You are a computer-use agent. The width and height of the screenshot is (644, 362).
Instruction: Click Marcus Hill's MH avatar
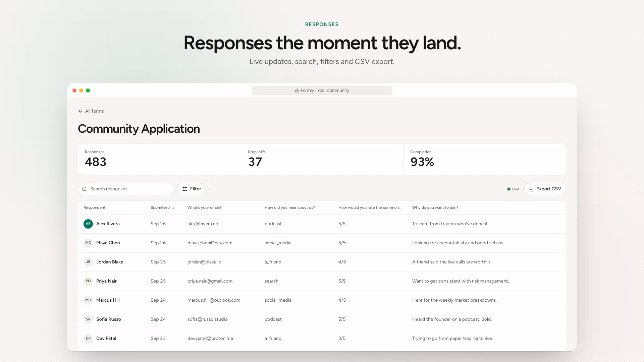[x=88, y=300]
